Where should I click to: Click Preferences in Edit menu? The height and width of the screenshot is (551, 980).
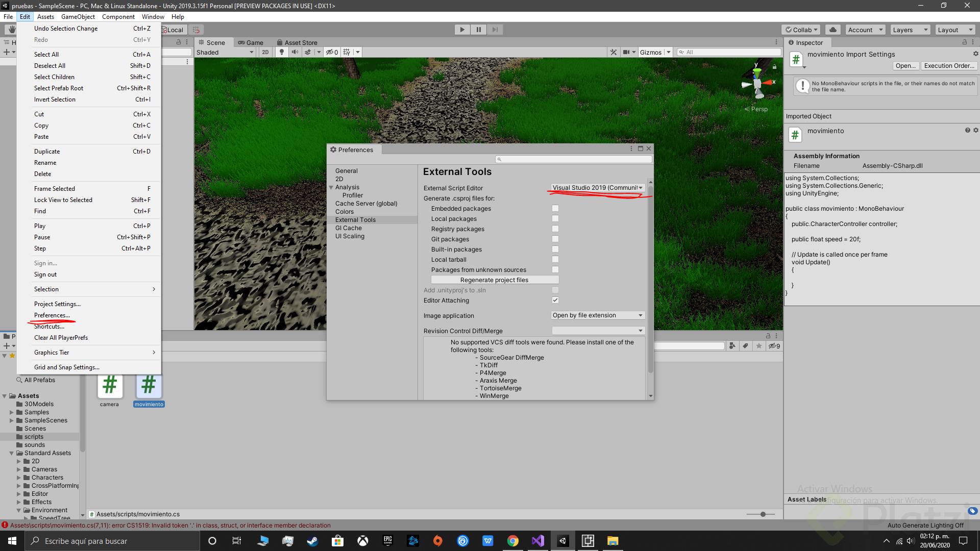(52, 315)
